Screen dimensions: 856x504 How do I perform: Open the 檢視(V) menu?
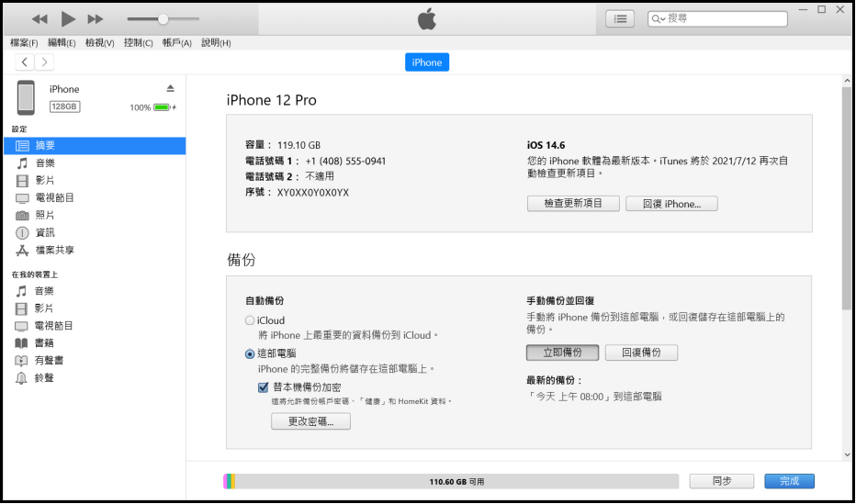[99, 42]
